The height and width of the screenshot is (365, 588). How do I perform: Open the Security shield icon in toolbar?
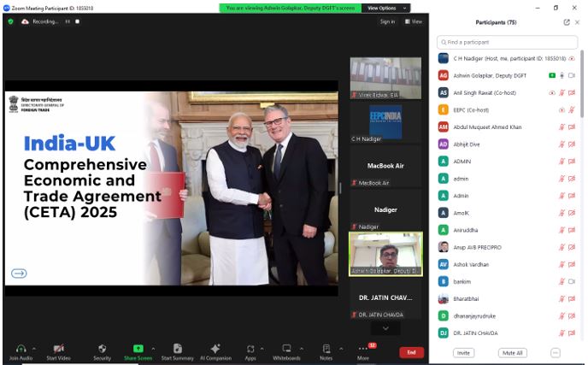[102, 349]
